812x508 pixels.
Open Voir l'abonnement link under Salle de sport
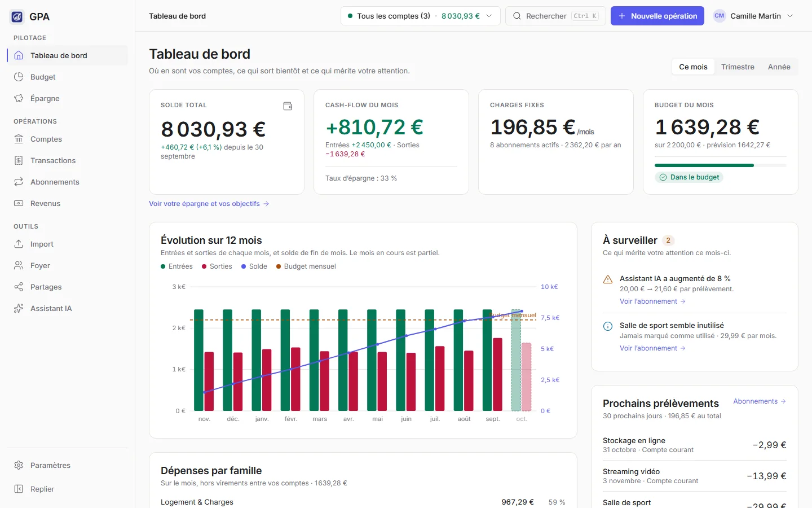652,348
